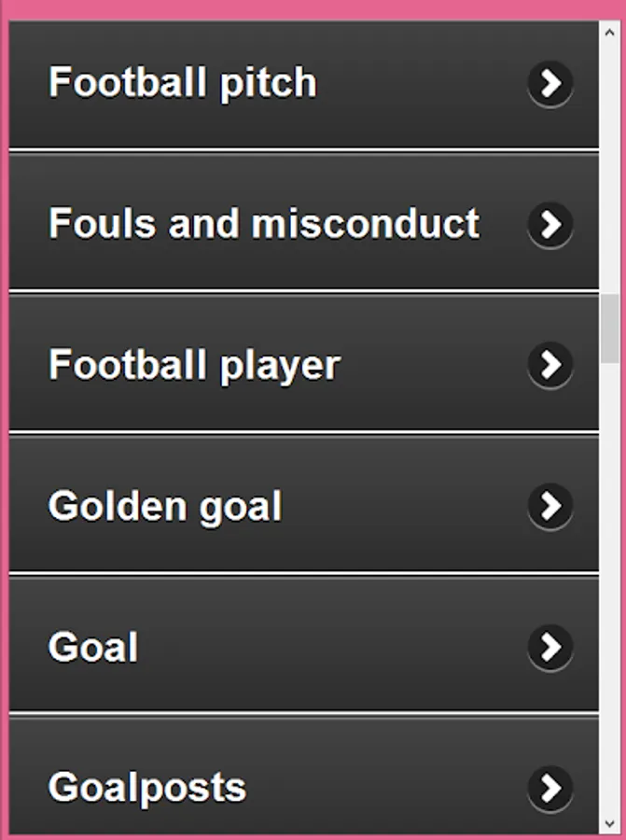Click blank area of Goalposts row
Viewport: 626px width, 840px height.
(x=383, y=789)
